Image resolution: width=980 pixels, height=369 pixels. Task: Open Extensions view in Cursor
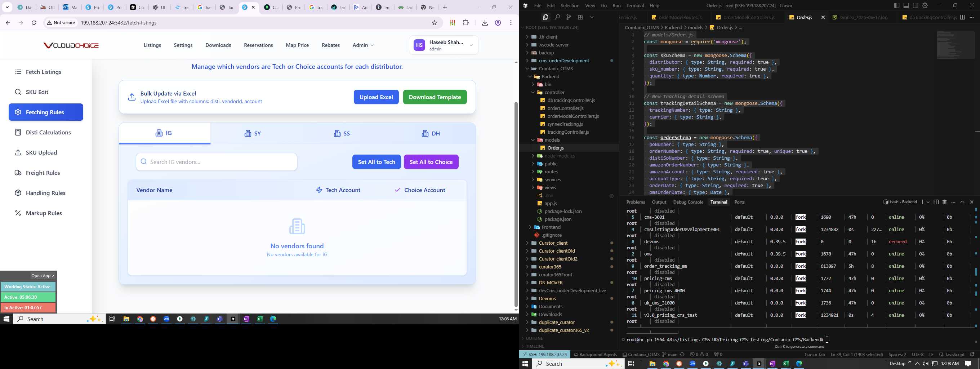pos(580,17)
